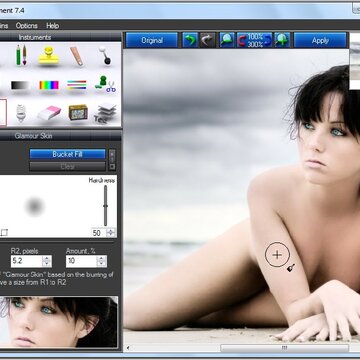Click the Amount % field showing 10
Image resolution: width=360 pixels, height=360 pixels.
click(x=81, y=261)
